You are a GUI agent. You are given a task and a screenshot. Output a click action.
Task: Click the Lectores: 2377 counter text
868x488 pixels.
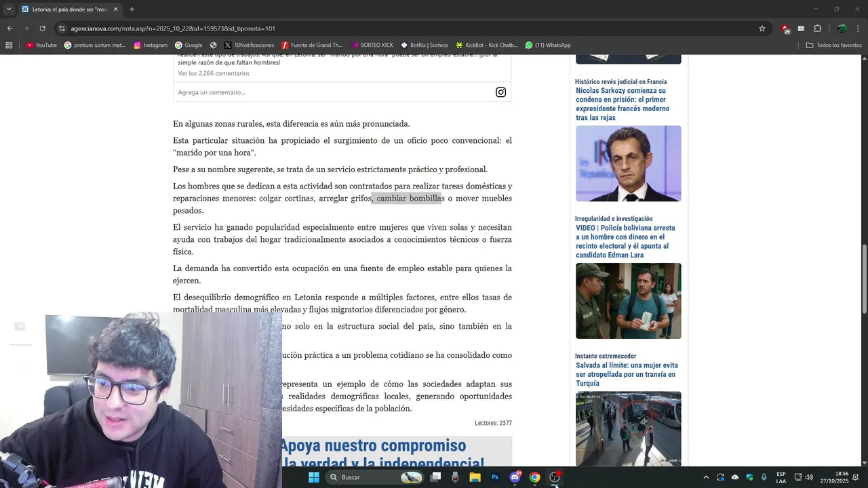[x=493, y=423]
